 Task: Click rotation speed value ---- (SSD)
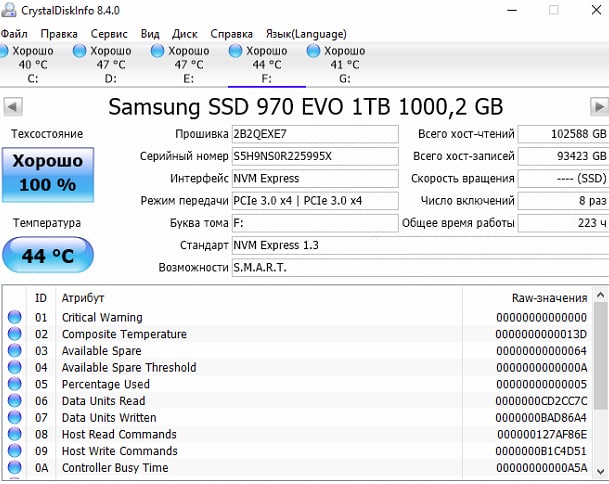click(x=563, y=178)
